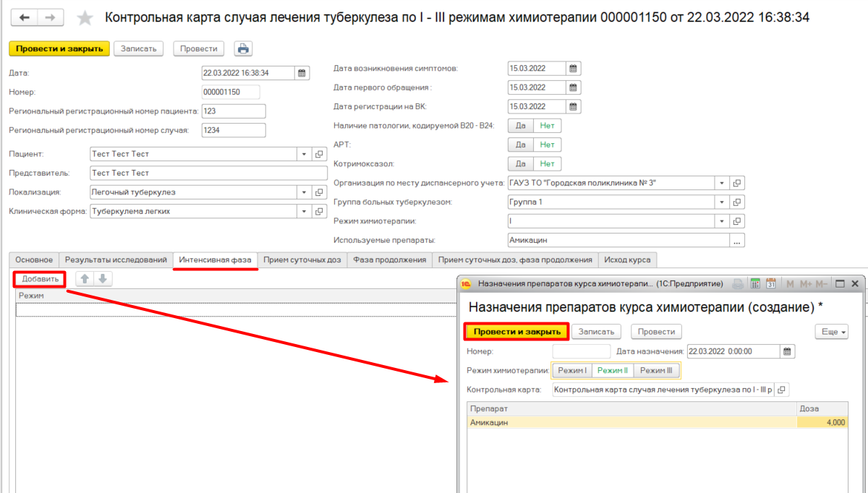Set АРТ to Да
This screenshot has height=493, width=868.
(x=520, y=145)
